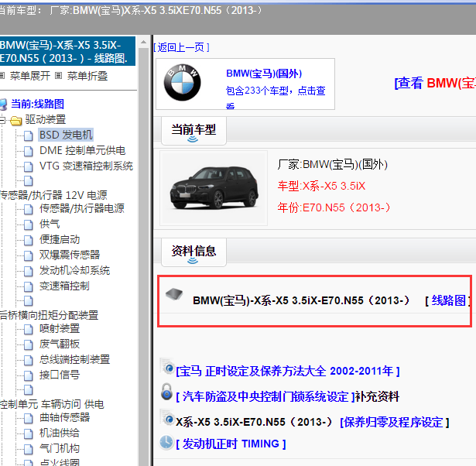
Task: Collapse the 驱动装置 tree node
Action: (2, 120)
